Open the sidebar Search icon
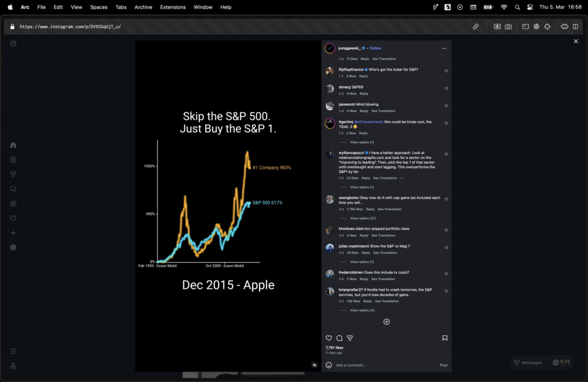Image resolution: width=588 pixels, height=382 pixels. pos(13,189)
